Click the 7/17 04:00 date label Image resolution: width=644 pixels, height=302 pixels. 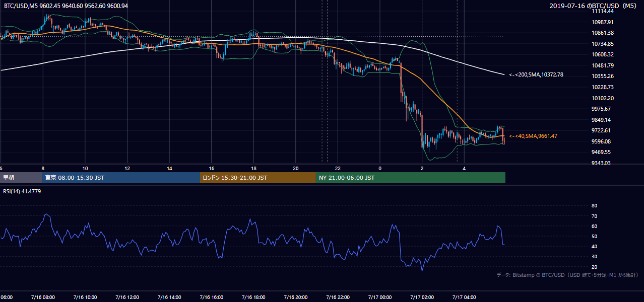[464, 297]
